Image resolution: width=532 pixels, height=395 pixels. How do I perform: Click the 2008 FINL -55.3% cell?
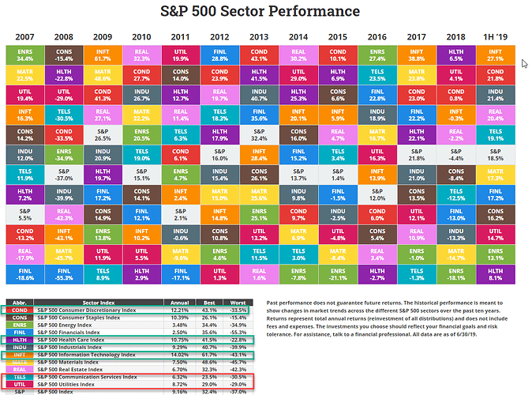pos(63,273)
